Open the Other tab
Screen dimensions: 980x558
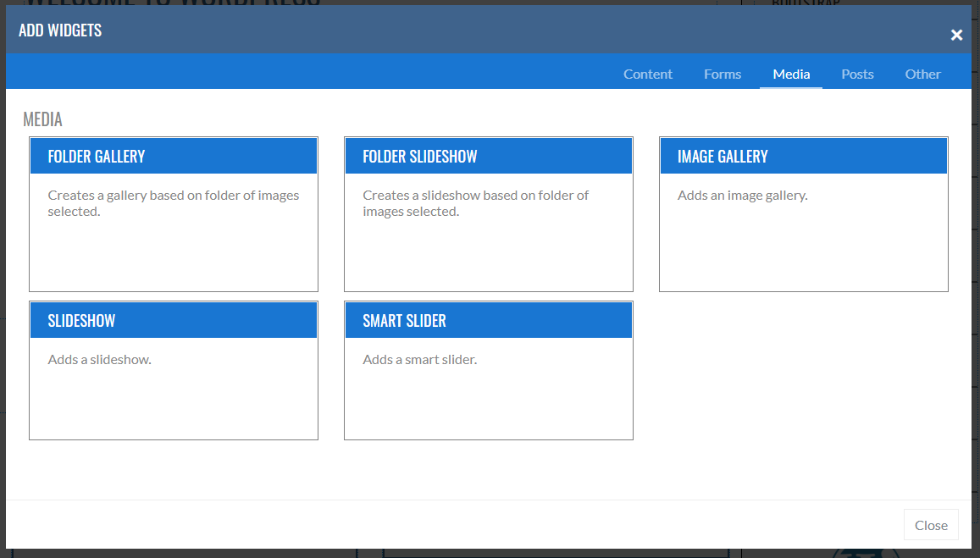[922, 74]
